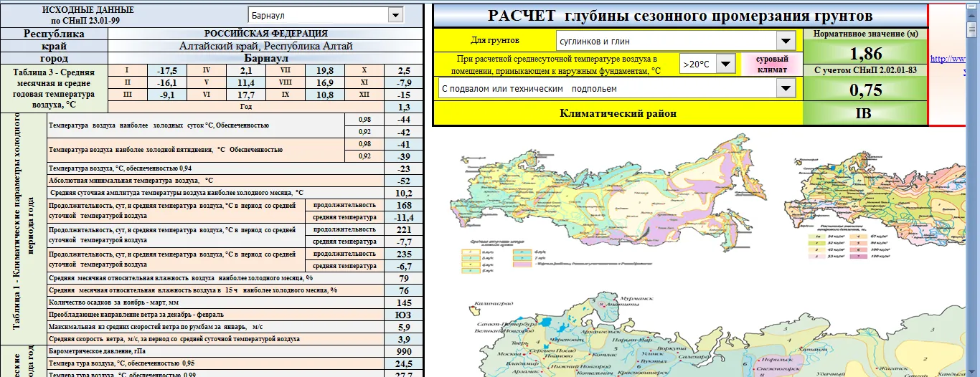The width and height of the screenshot is (980, 377).
Task: Expand 'С подвалом или техническим подпольем' dropdown
Action: click(x=617, y=88)
